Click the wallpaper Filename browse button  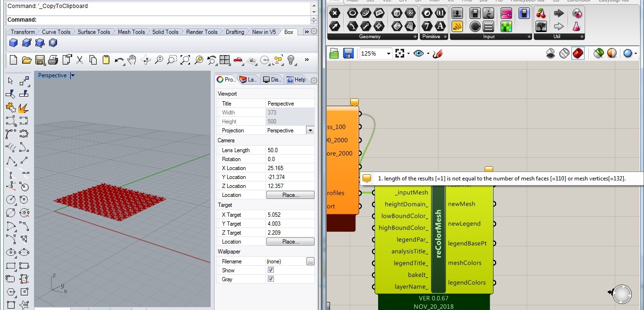310,261
